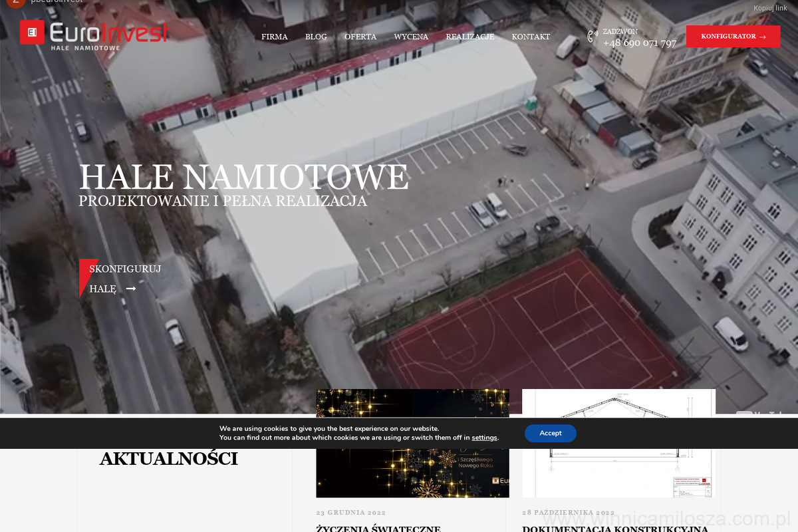This screenshot has height=532, width=798.
Task: Open the DOKUMENTACJA KONSTRUKCYJNA article title
Action: pos(614,529)
